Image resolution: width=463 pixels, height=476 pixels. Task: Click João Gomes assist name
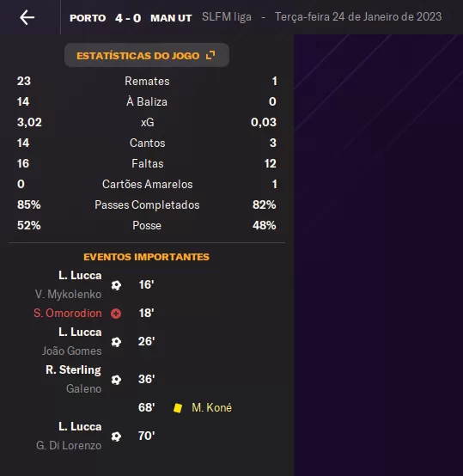[x=72, y=351]
